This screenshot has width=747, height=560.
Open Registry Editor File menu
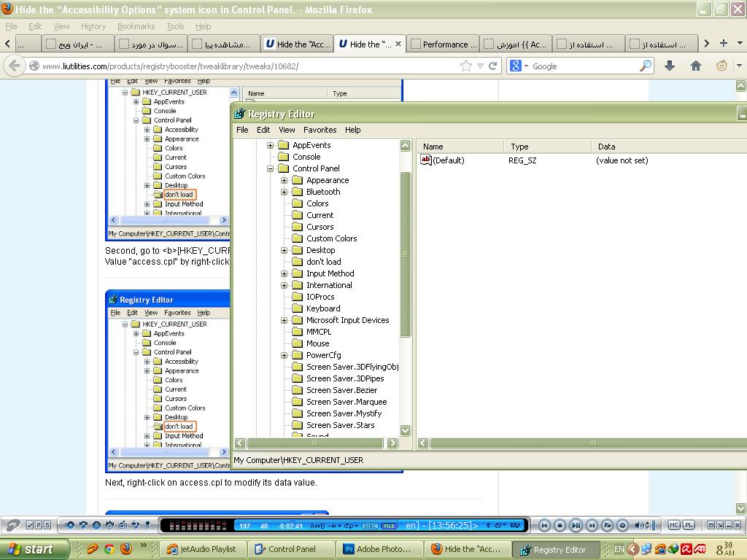[242, 130]
